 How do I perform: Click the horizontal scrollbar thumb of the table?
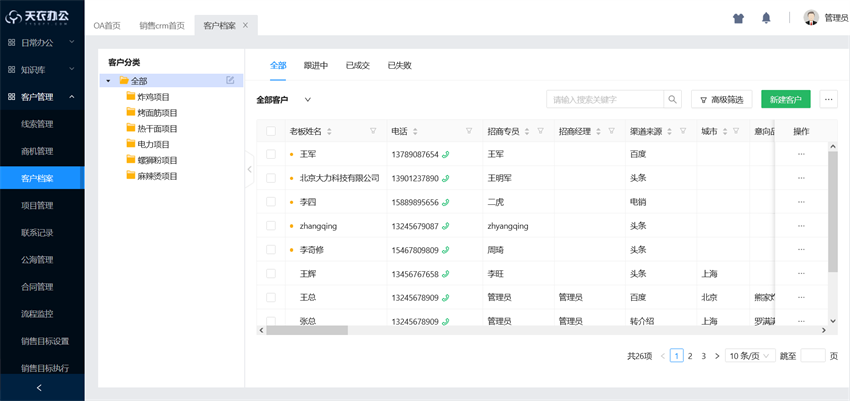(x=307, y=330)
